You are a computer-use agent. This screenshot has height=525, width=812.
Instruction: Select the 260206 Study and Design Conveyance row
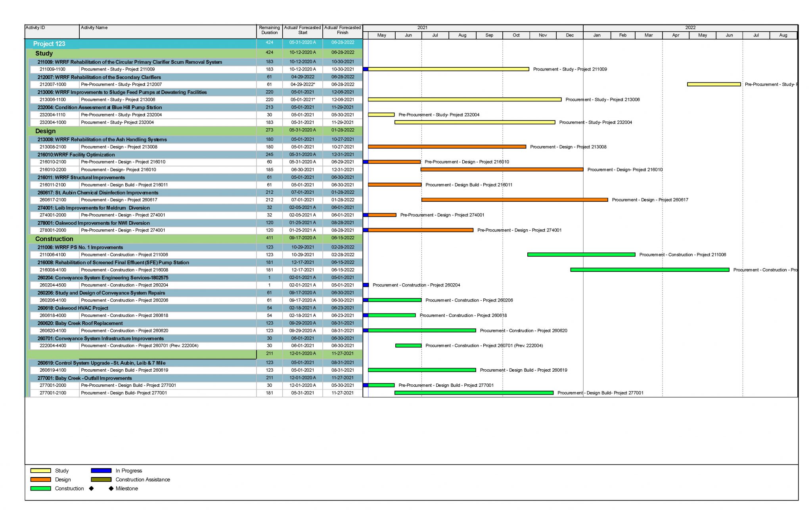click(x=196, y=293)
